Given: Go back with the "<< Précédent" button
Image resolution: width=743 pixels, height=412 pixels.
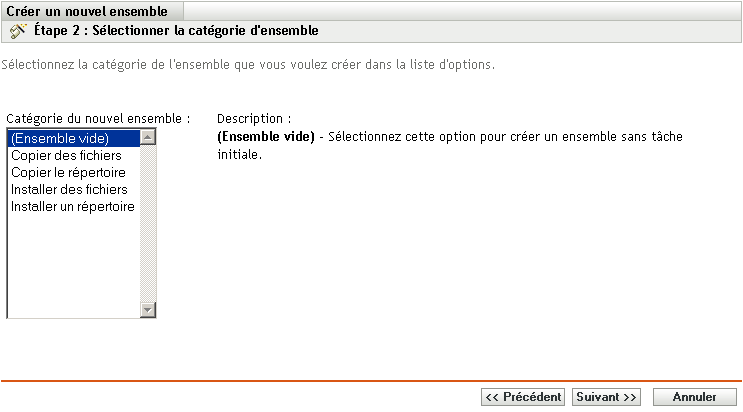Looking at the screenshot, I should pos(522,397).
